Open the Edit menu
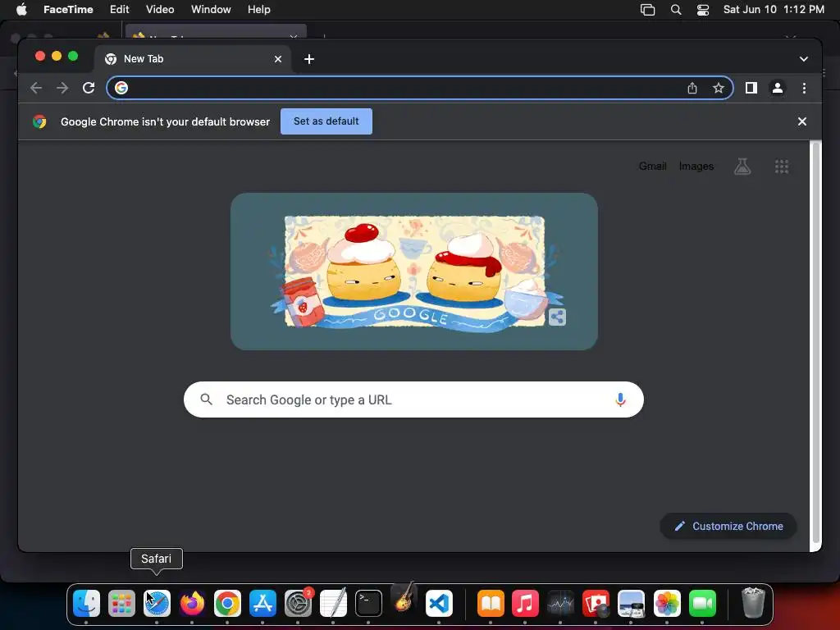The height and width of the screenshot is (630, 840). (119, 10)
